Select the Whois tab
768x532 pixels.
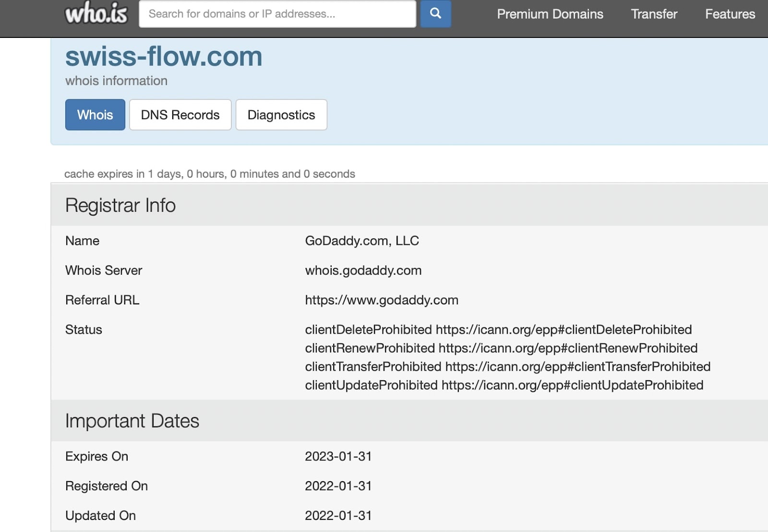click(95, 115)
